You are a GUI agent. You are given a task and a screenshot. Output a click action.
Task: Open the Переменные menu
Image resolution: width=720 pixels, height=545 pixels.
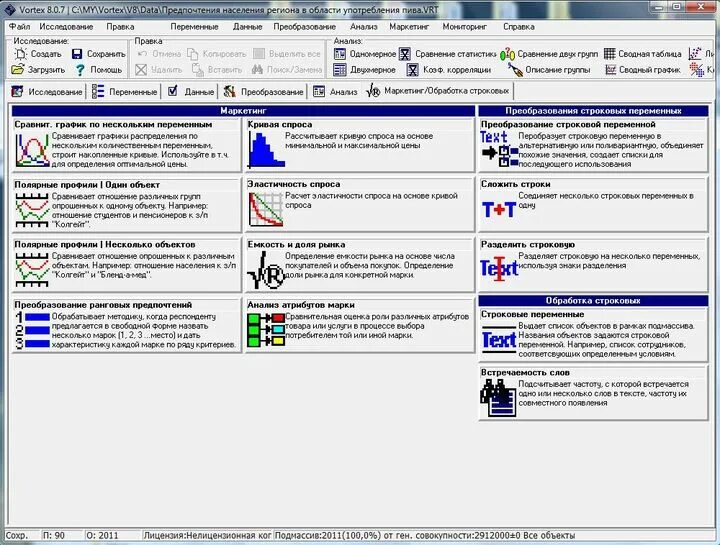point(194,27)
